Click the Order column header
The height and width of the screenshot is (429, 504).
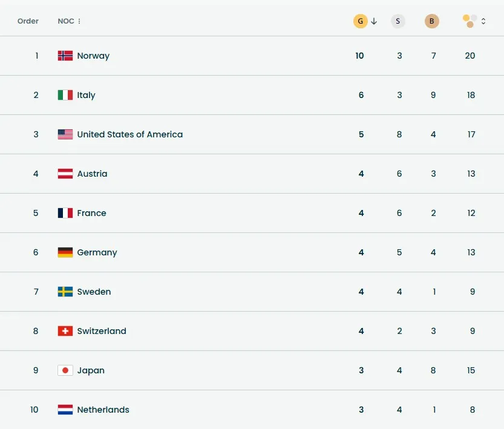[x=28, y=21]
